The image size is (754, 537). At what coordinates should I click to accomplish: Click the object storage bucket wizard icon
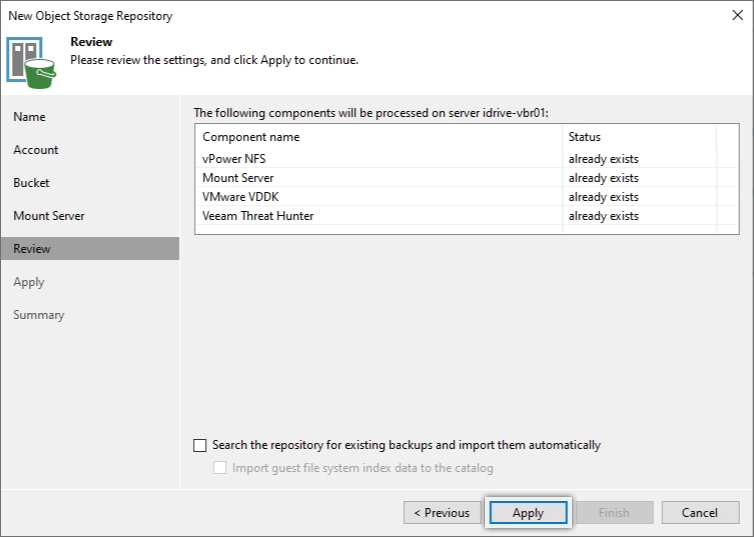coord(31,62)
